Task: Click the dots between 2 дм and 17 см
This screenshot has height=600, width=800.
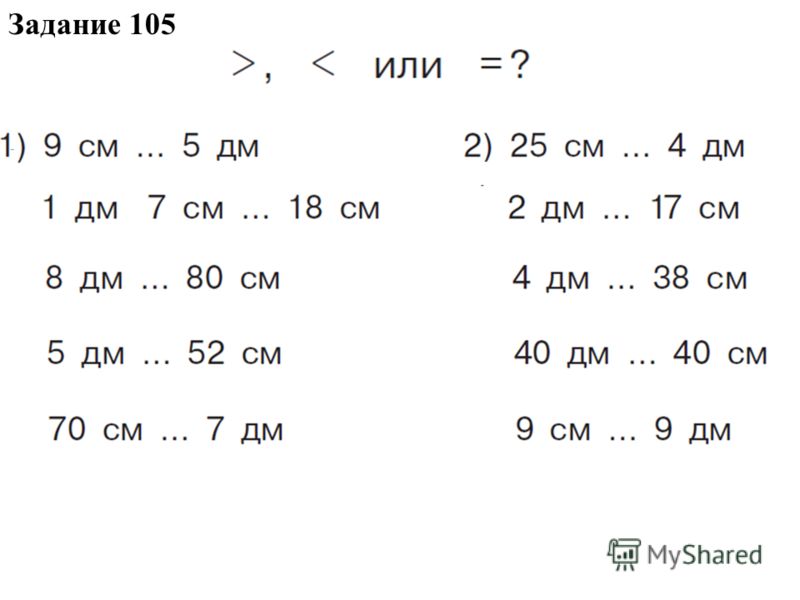Action: pos(616,216)
